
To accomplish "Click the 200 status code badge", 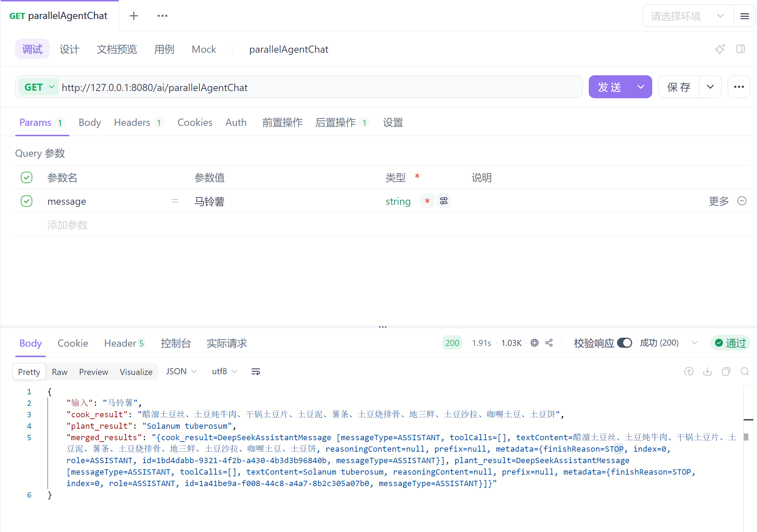I will (x=452, y=343).
